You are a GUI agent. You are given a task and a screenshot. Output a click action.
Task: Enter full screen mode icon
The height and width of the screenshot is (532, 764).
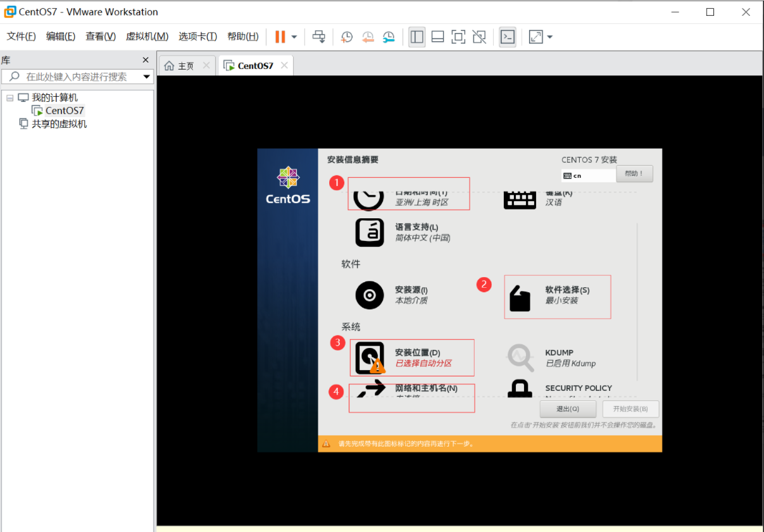pos(458,37)
